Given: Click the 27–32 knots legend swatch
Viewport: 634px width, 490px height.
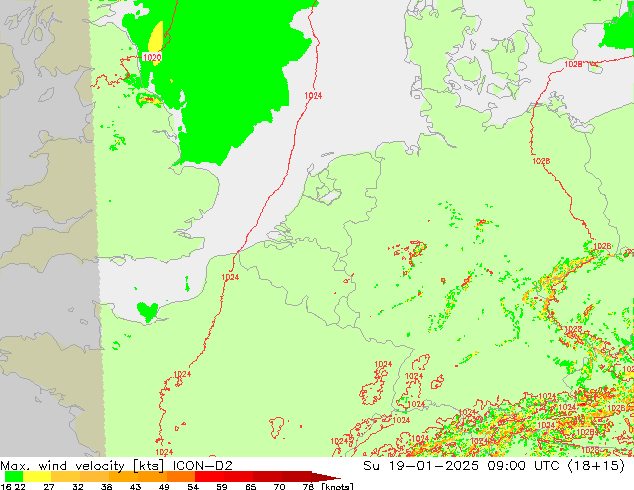Looking at the screenshot, I should point(65,477).
